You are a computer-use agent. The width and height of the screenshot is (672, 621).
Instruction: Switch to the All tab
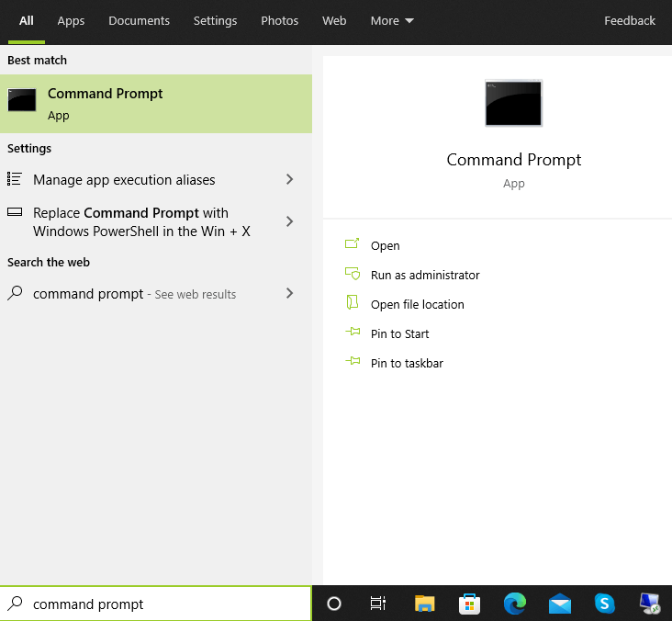point(26,20)
